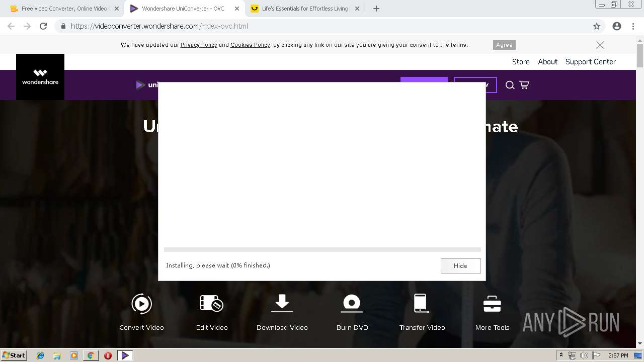This screenshot has height=362, width=644.
Task: Click the Start button
Action: [14, 355]
